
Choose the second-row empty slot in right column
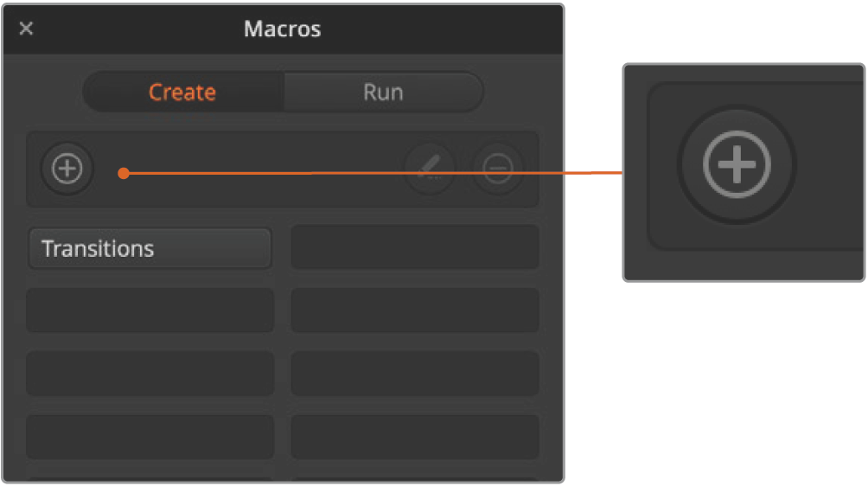coord(415,310)
